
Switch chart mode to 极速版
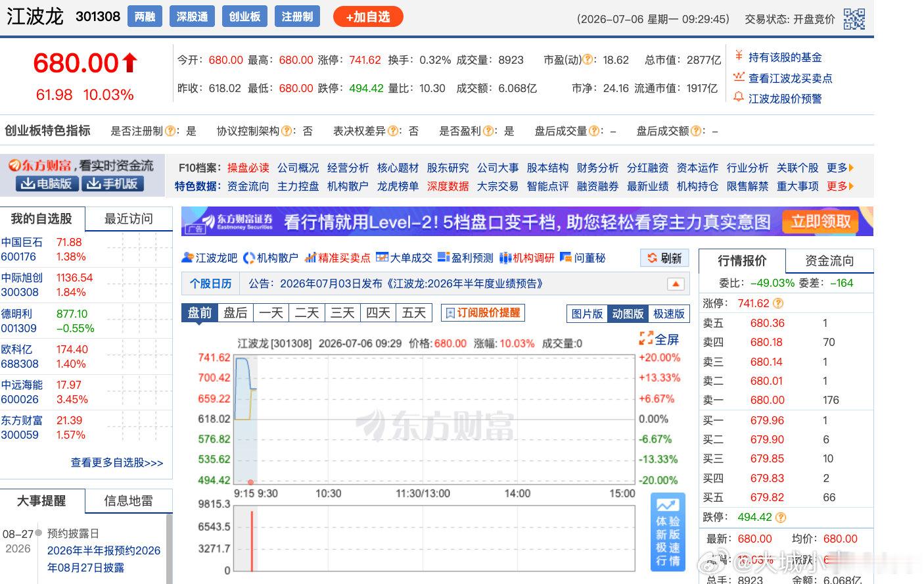pos(669,314)
